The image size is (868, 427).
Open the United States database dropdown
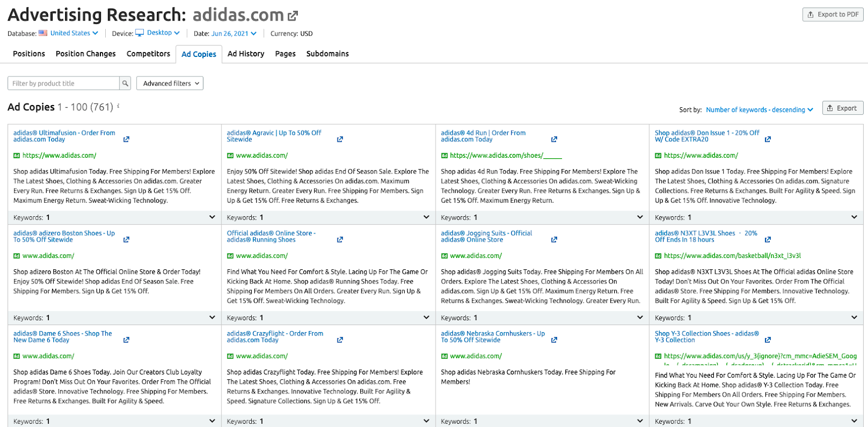74,33
